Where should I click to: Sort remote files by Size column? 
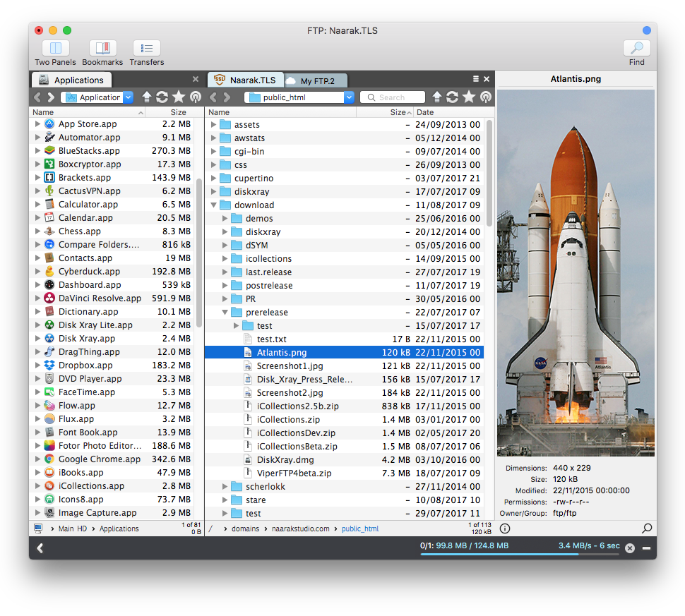(x=385, y=112)
